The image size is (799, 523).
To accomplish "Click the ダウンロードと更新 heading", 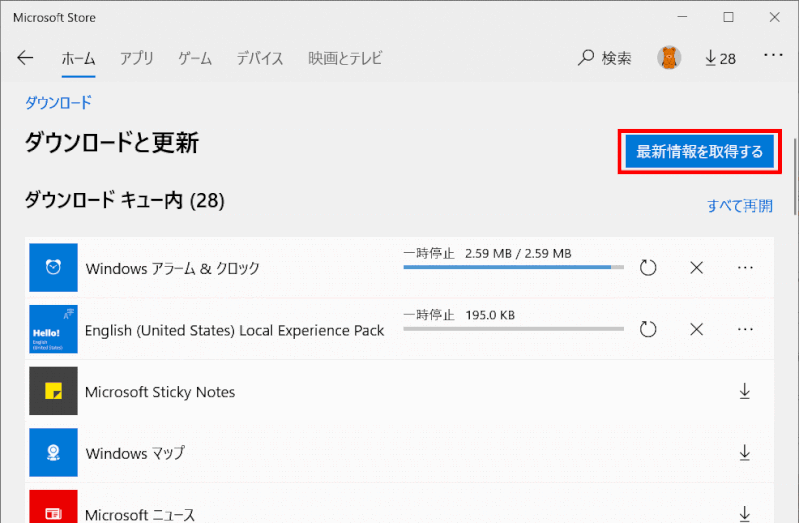I will [112, 142].
